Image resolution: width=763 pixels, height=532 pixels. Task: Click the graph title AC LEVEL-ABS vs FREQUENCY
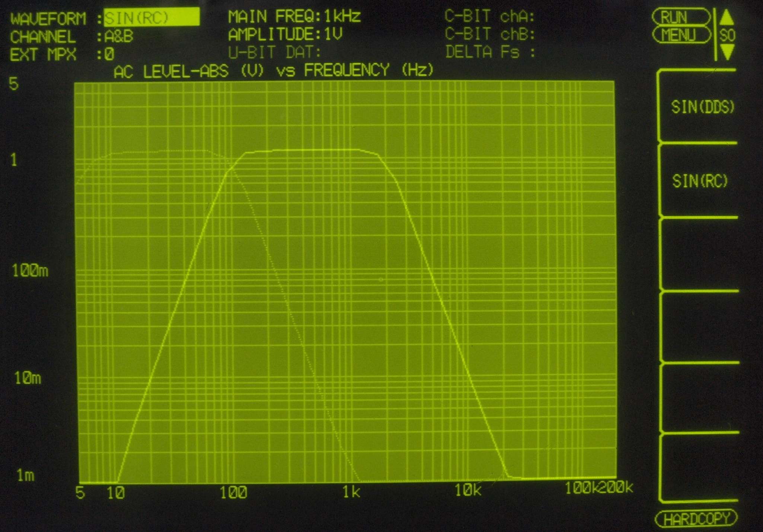[x=274, y=70]
